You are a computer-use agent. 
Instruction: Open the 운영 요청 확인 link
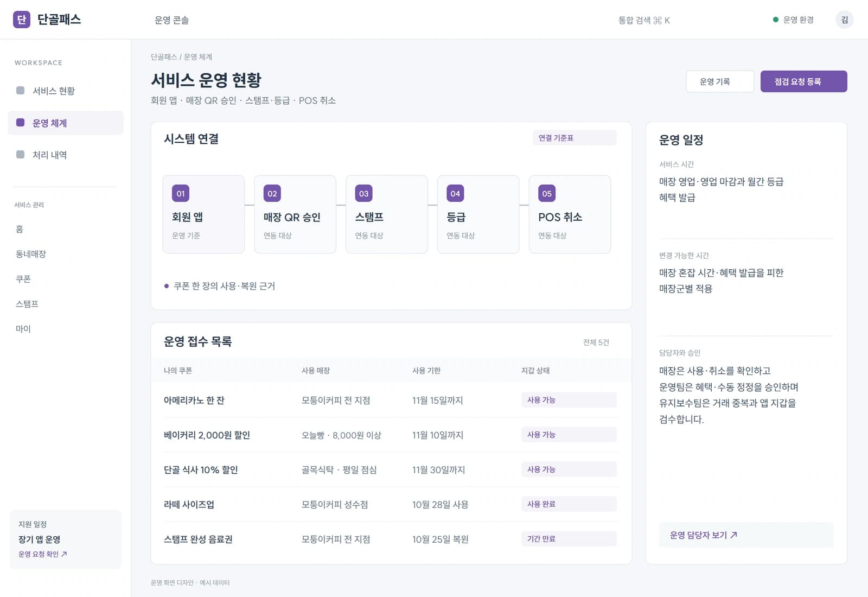(x=42, y=554)
